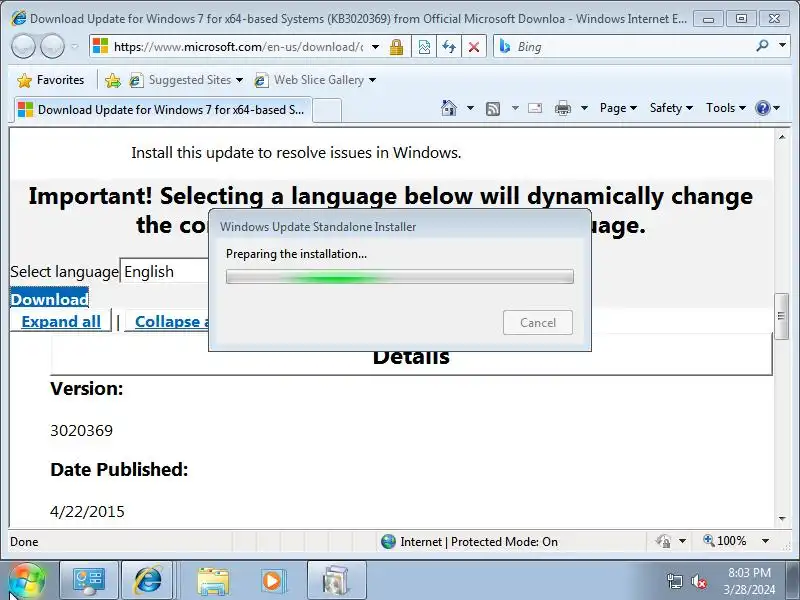Click the update installer taskbar icon

(336, 581)
